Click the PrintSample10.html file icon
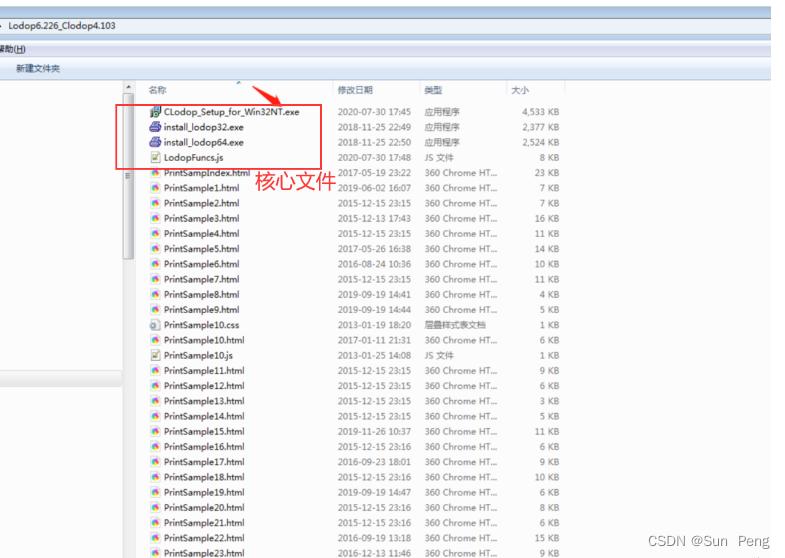Screen dimensions: 785x558 [155, 340]
